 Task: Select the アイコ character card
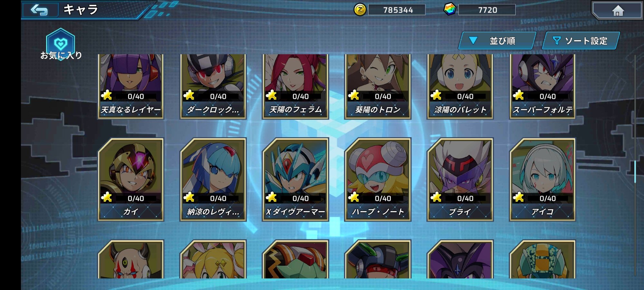click(x=542, y=179)
